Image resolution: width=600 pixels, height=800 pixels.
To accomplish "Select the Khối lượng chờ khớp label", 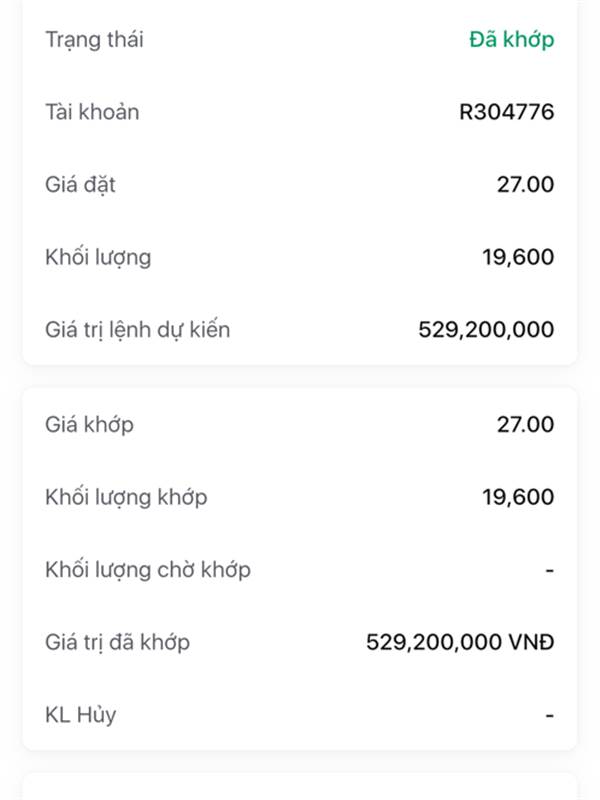I will [x=148, y=570].
